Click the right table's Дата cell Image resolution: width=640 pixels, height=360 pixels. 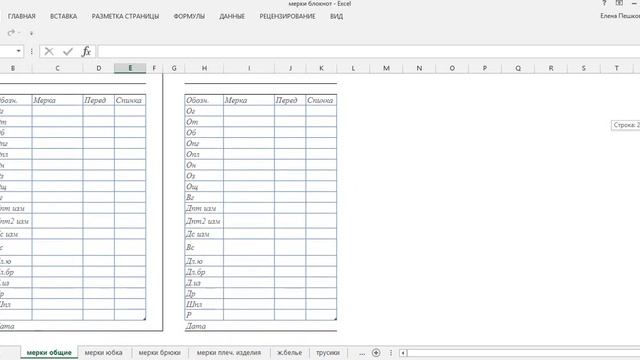[204, 326]
